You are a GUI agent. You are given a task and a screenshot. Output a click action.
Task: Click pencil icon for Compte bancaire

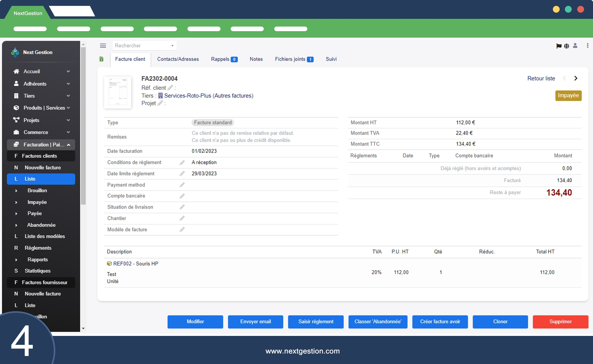[x=182, y=196]
